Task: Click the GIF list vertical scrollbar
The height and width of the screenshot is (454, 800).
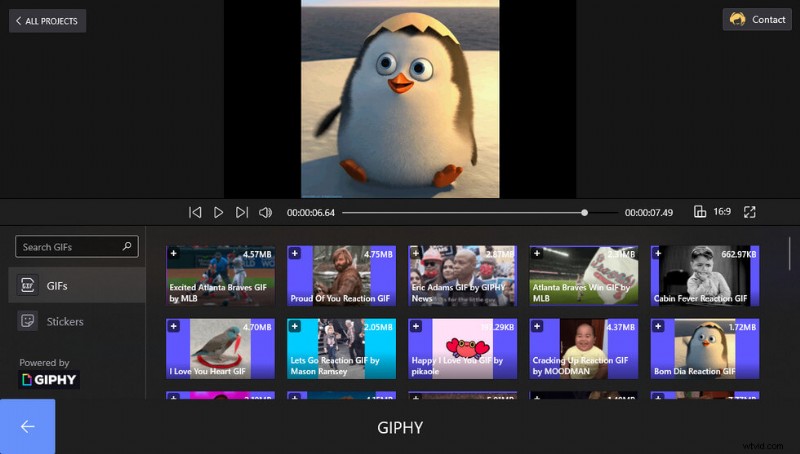Action: click(789, 254)
